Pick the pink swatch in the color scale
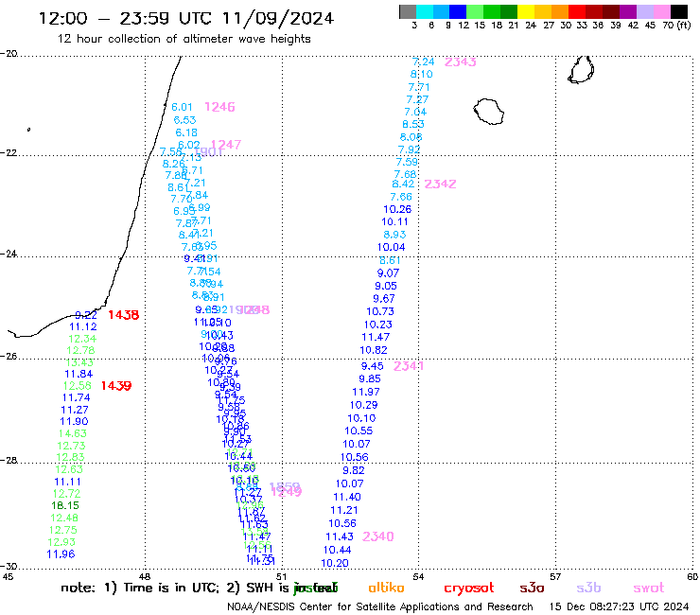The image size is (700, 615). pos(662,11)
